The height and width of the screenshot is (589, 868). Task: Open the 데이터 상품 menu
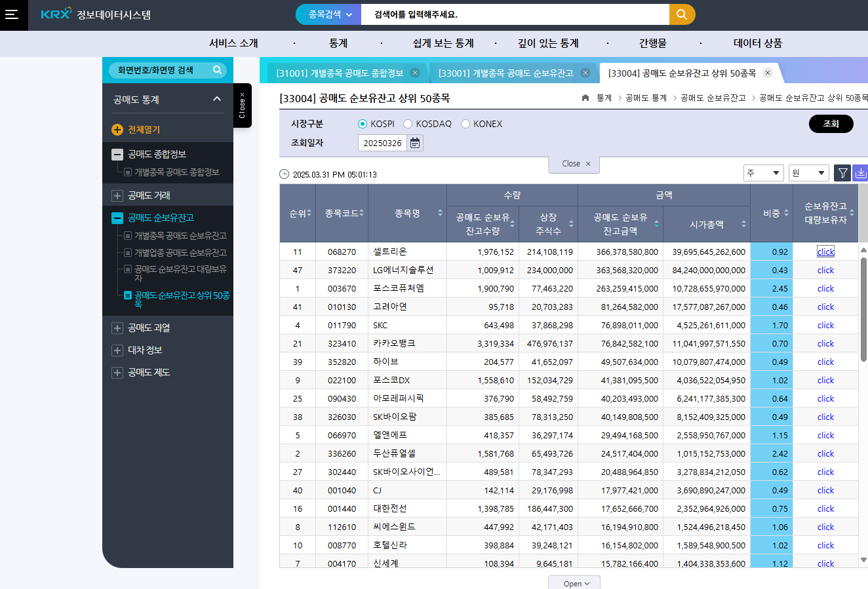(x=758, y=43)
